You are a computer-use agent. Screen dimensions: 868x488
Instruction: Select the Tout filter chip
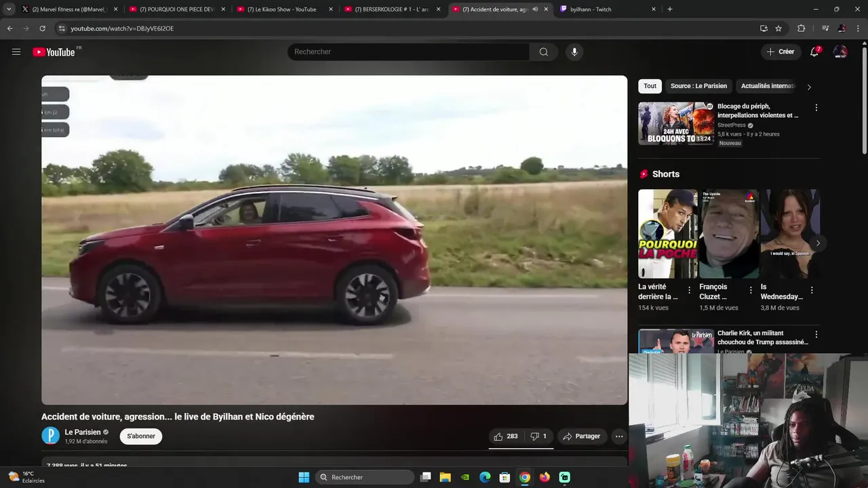[x=650, y=86]
